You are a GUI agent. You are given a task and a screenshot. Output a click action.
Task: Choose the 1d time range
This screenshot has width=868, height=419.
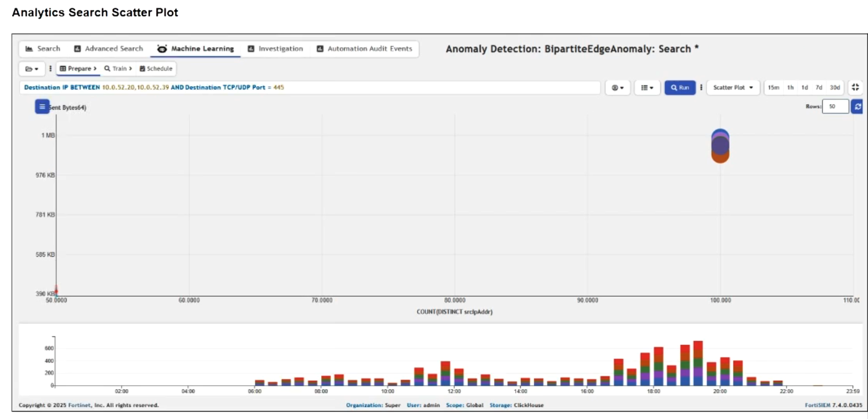pyautogui.click(x=804, y=87)
